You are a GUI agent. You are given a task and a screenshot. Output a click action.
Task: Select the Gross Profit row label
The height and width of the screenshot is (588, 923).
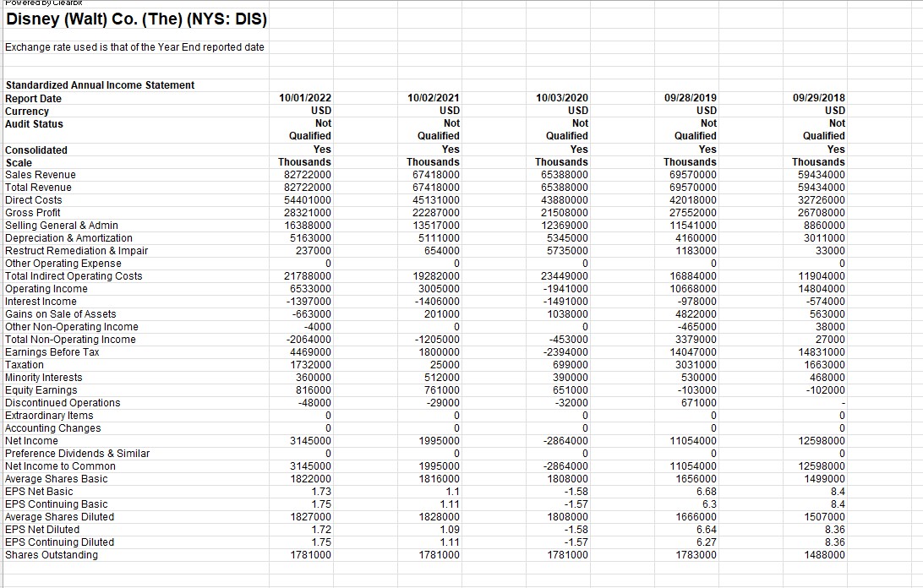[33, 213]
